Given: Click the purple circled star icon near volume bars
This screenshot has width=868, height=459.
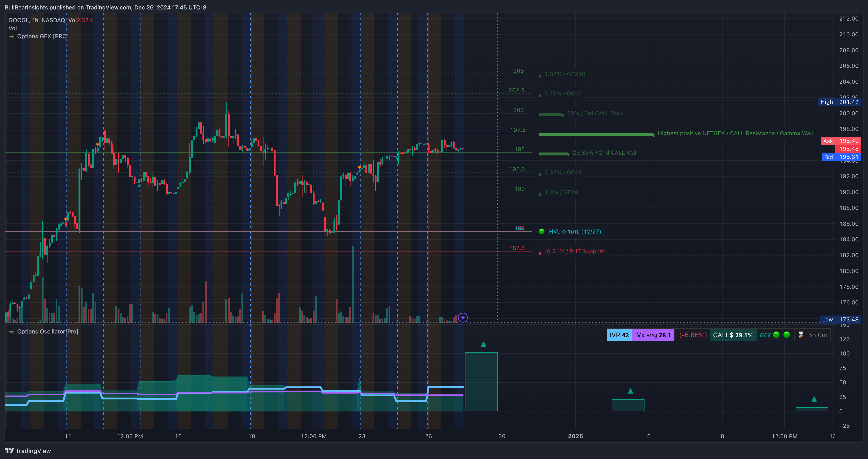Looking at the screenshot, I should point(463,318).
